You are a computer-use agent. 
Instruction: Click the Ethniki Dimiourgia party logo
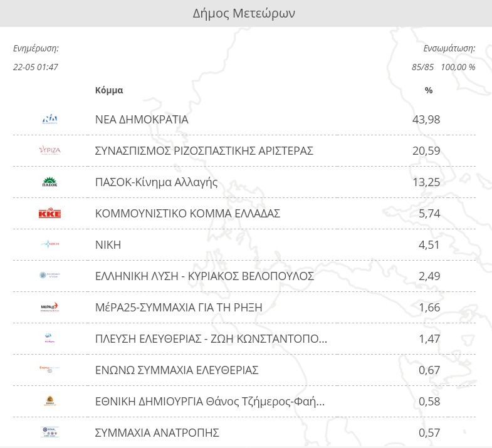point(50,401)
